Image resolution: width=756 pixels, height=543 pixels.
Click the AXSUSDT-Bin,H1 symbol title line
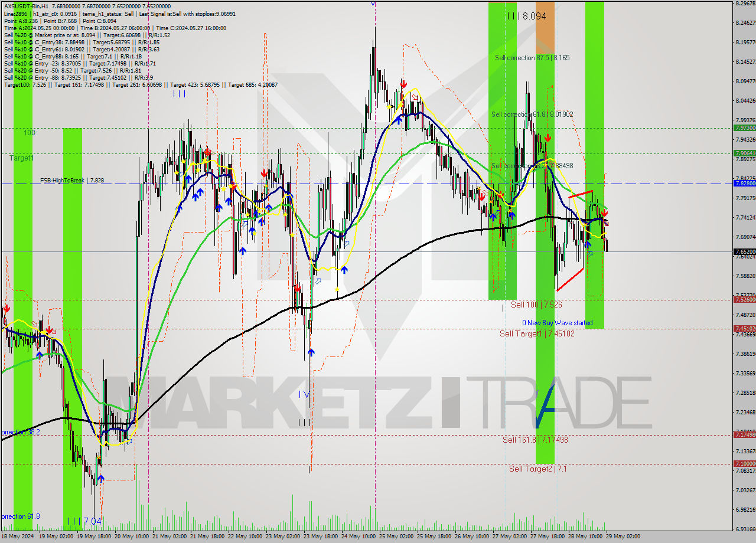click(88, 6)
